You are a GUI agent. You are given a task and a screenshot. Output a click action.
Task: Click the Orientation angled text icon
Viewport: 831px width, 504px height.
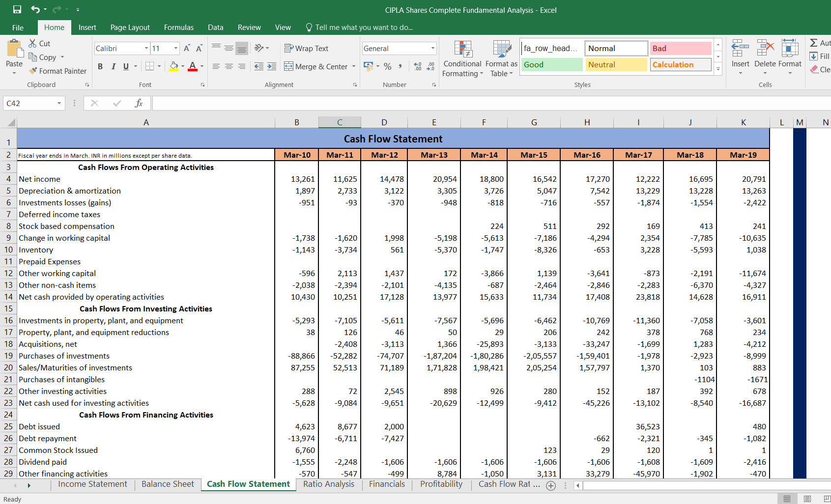pos(259,48)
